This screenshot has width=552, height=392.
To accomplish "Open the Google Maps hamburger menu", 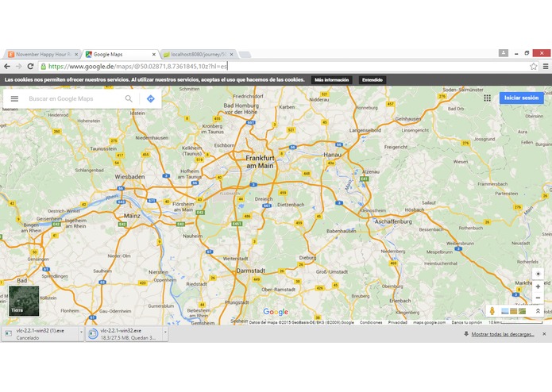I will (x=14, y=98).
